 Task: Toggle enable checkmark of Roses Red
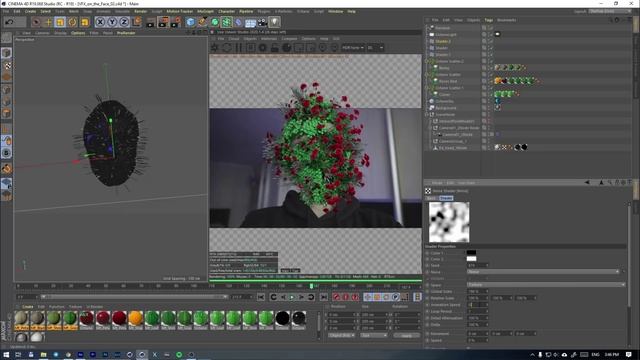(x=491, y=81)
